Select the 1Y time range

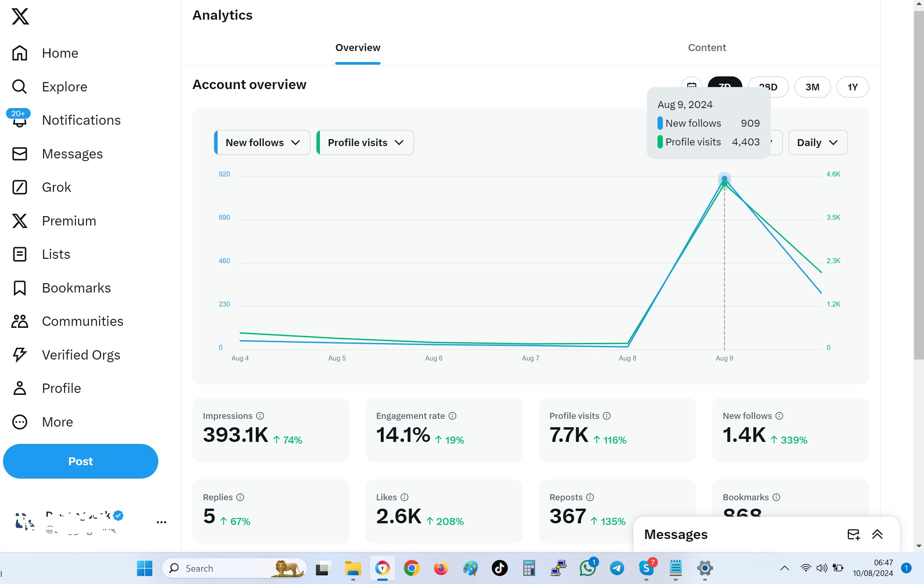852,87
